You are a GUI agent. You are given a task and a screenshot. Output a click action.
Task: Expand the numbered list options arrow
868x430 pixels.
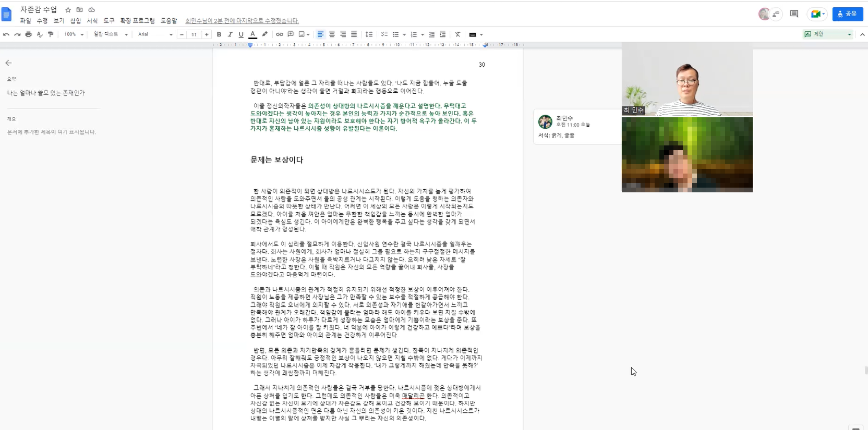click(422, 35)
